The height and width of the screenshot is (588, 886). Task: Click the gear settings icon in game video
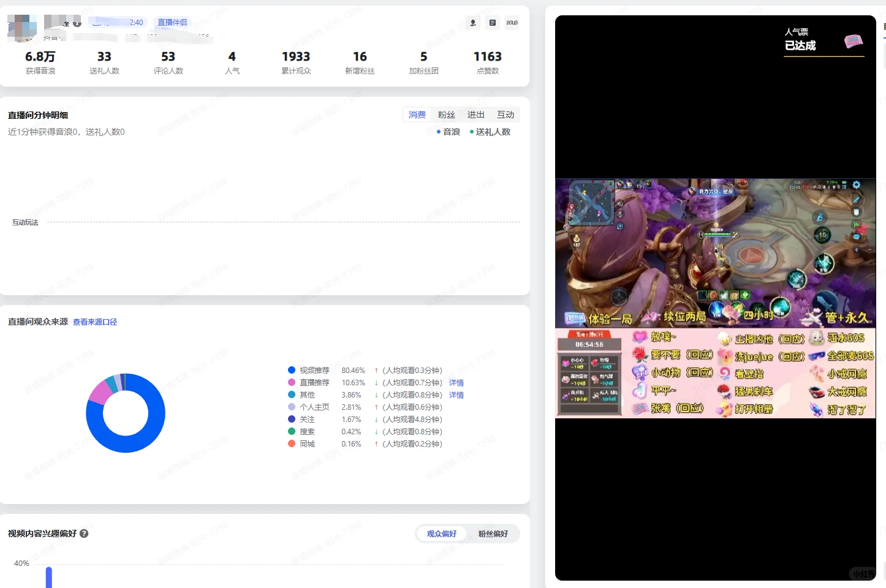[x=857, y=185]
